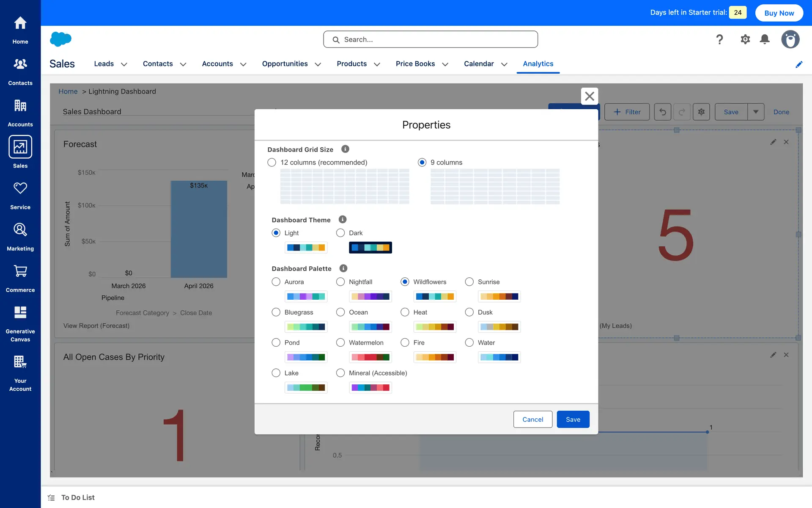The image size is (812, 508).
Task: Click the notifications bell icon
Action: 765,39
